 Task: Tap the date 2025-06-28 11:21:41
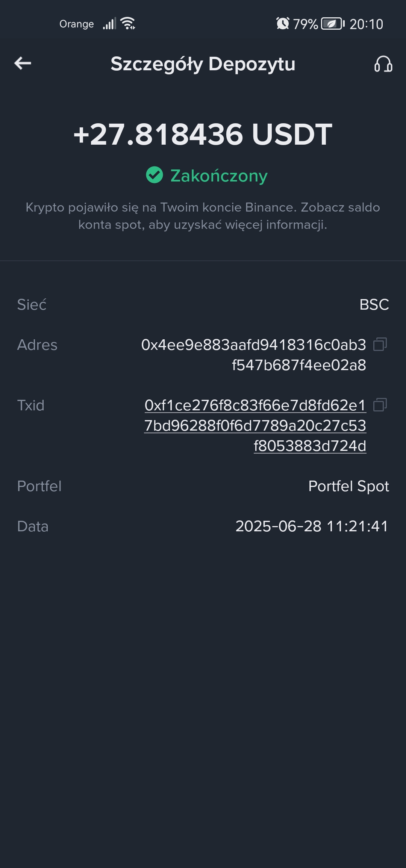pyautogui.click(x=312, y=526)
